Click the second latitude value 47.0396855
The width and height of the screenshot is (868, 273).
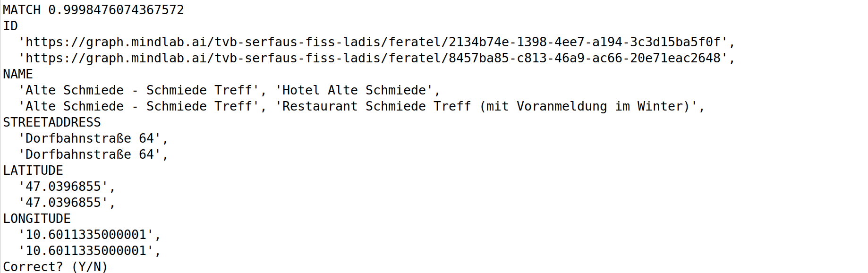pos(63,203)
